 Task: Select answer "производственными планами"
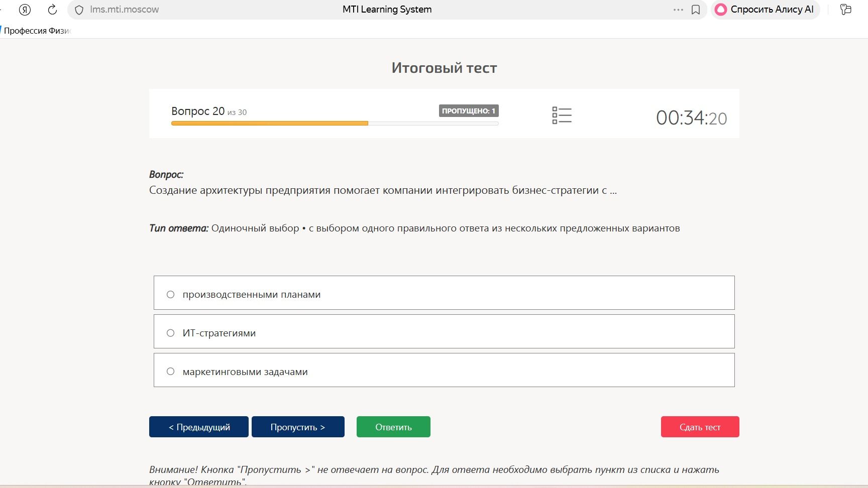(444, 293)
